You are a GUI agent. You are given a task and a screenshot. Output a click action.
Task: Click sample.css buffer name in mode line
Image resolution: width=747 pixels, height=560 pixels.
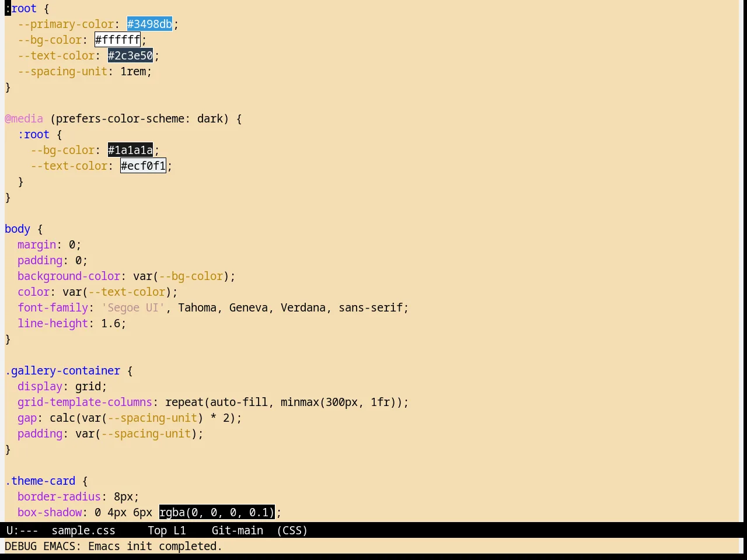pos(83,530)
